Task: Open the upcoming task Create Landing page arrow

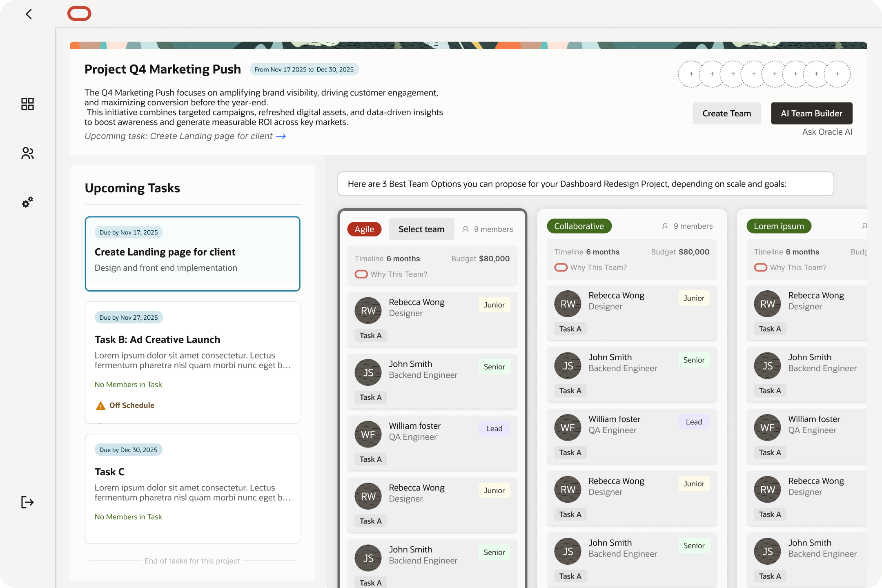Action: pos(282,136)
